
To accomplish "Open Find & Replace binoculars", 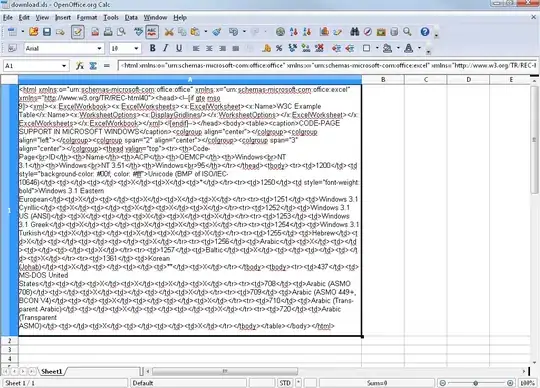I will (x=355, y=32).
